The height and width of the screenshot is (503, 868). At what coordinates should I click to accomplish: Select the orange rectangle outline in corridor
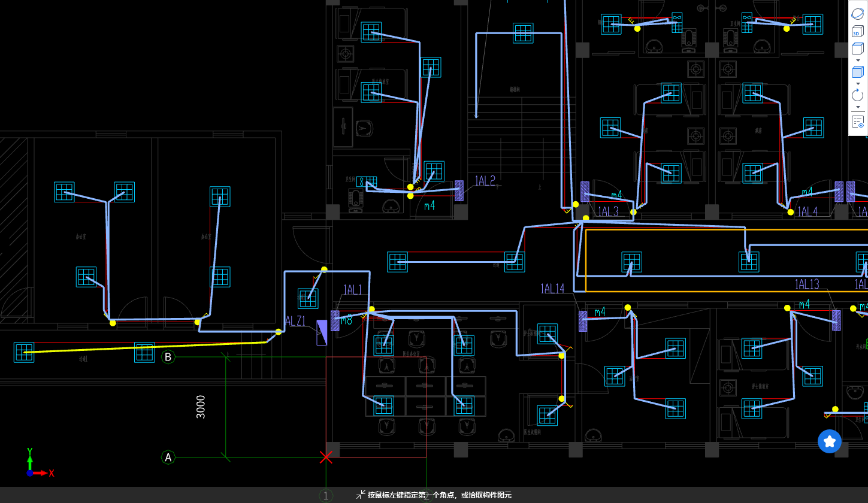click(726, 260)
